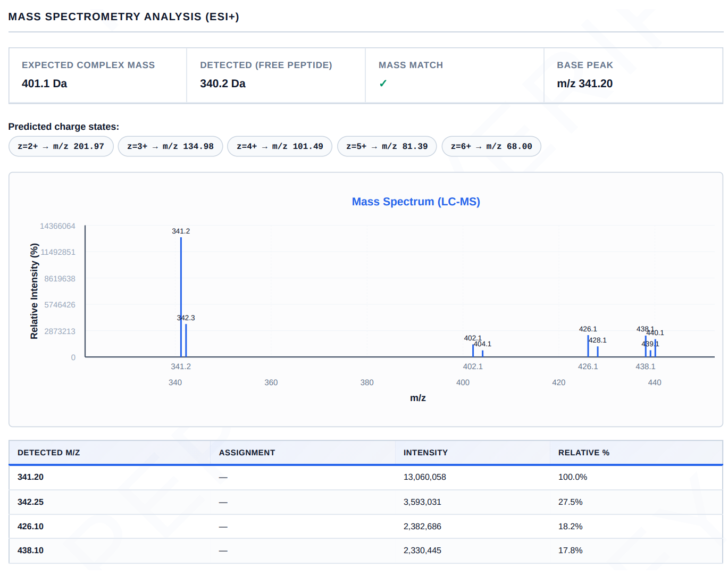Sort by the Intensity column header

pyautogui.click(x=425, y=453)
